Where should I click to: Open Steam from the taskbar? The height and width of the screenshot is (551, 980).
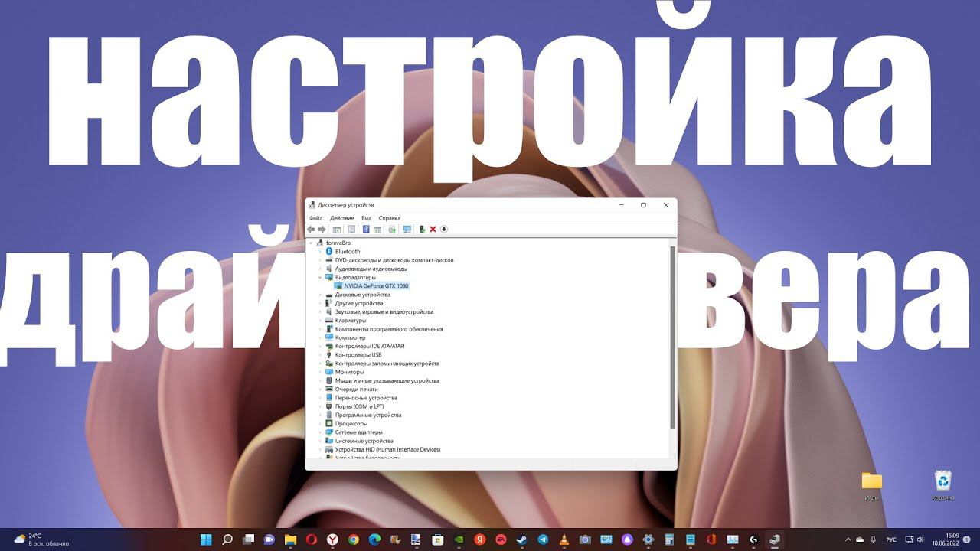pyautogui.click(x=522, y=540)
